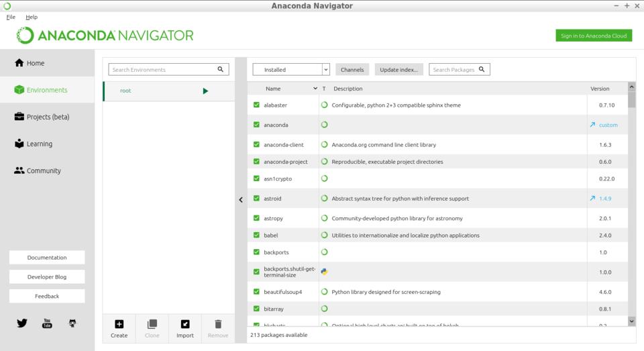Open the GitHub icon link
The width and height of the screenshot is (644, 351).
point(72,323)
